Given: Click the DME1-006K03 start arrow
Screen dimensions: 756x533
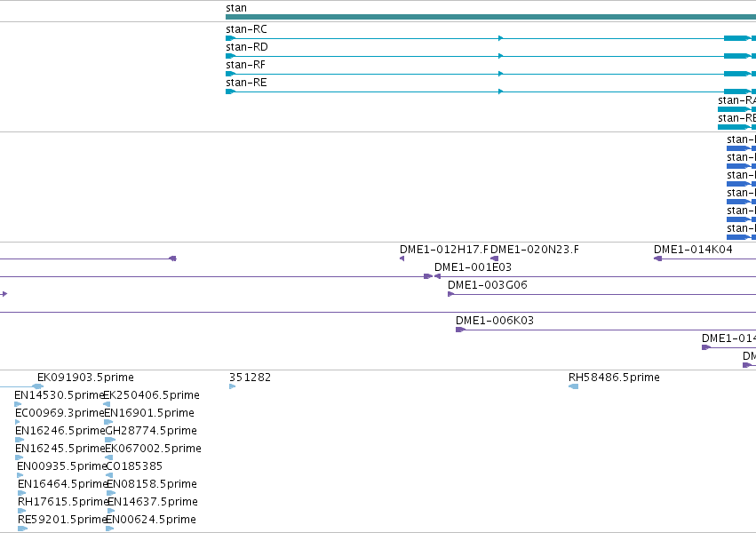Looking at the screenshot, I should tap(460, 330).
